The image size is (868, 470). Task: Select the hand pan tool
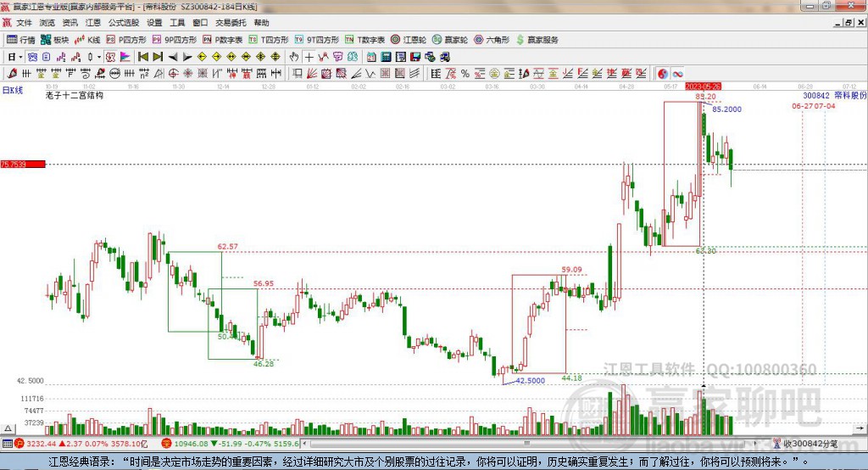(x=294, y=57)
